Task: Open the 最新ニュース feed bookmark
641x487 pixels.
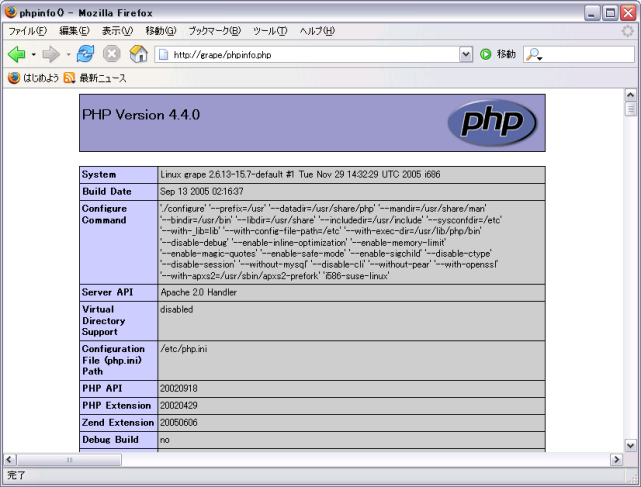Action: (x=95, y=77)
